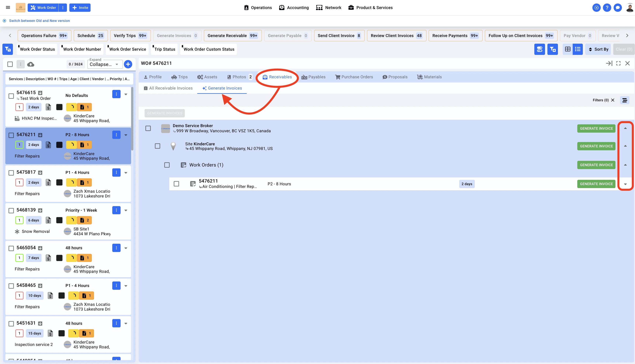The image size is (635, 364).
Task: Open the Expand Collapse dropdown
Action: click(105, 64)
